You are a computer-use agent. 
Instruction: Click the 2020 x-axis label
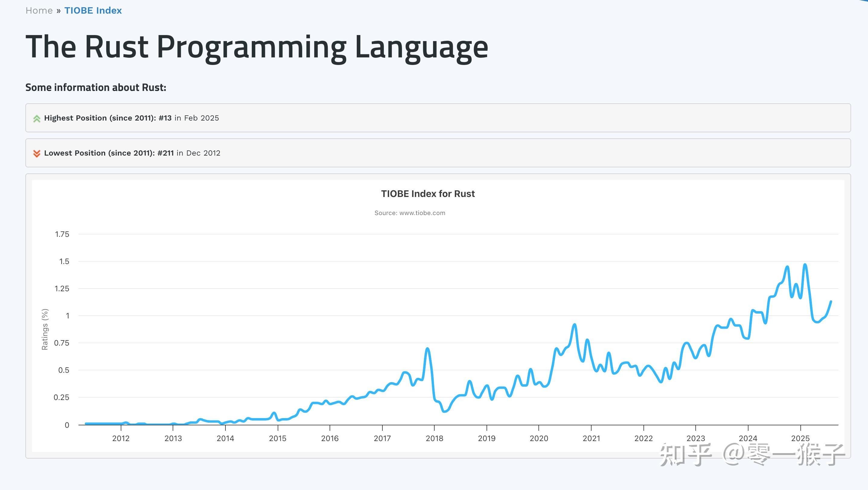pyautogui.click(x=539, y=438)
